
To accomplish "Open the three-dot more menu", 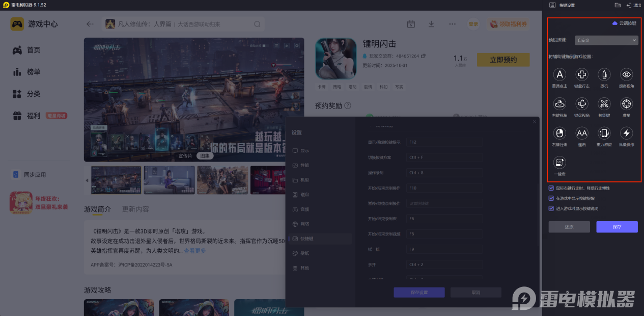I will 452,24.
